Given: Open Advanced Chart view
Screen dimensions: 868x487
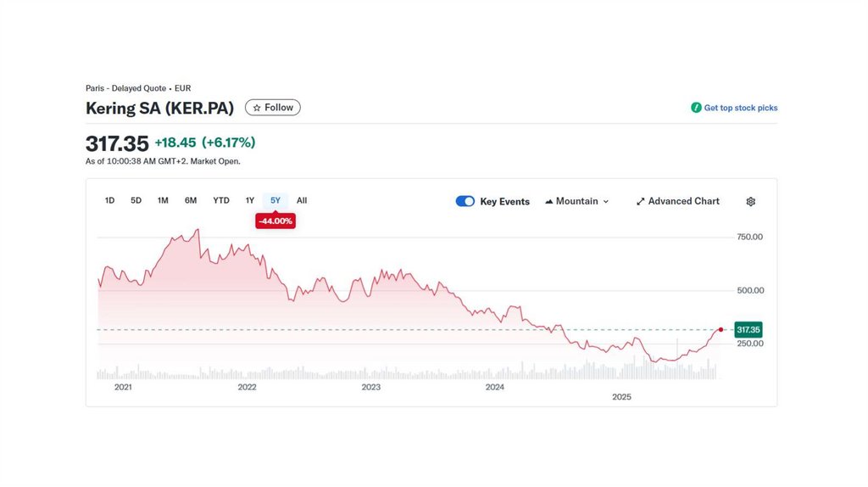Looking at the screenshot, I should pos(683,202).
